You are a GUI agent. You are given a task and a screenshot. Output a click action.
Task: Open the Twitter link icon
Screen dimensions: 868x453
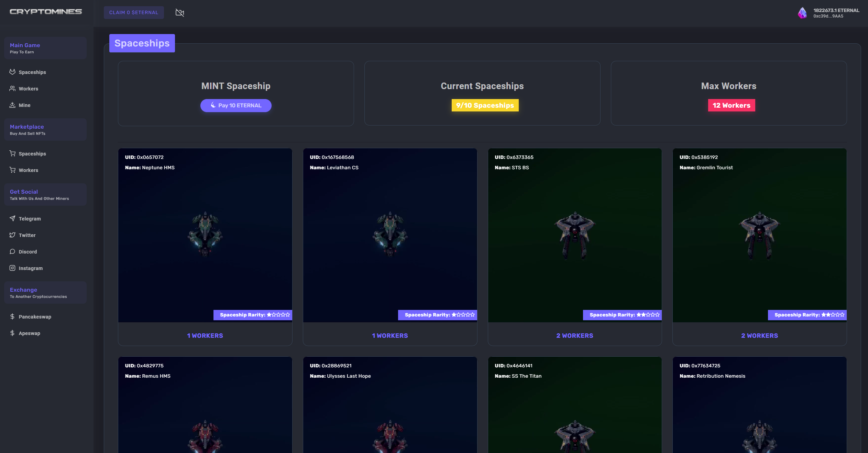pos(12,235)
